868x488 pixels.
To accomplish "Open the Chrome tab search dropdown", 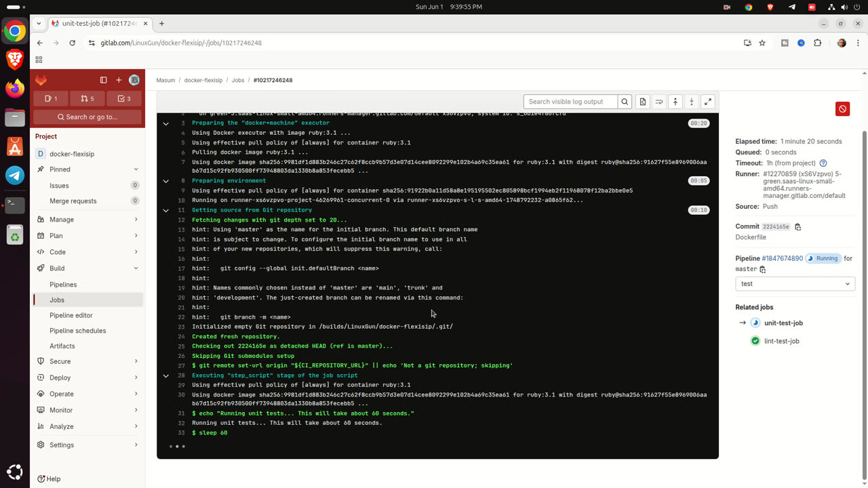I will (39, 24).
